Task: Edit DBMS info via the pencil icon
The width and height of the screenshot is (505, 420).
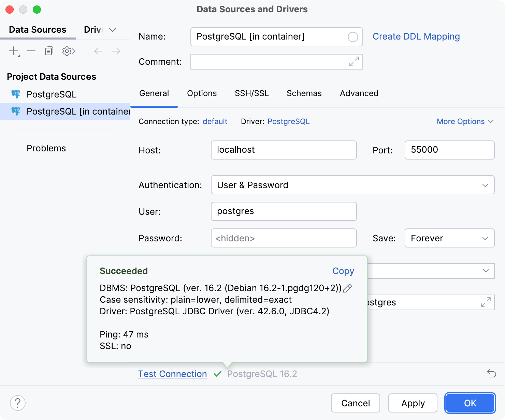Action: click(348, 288)
